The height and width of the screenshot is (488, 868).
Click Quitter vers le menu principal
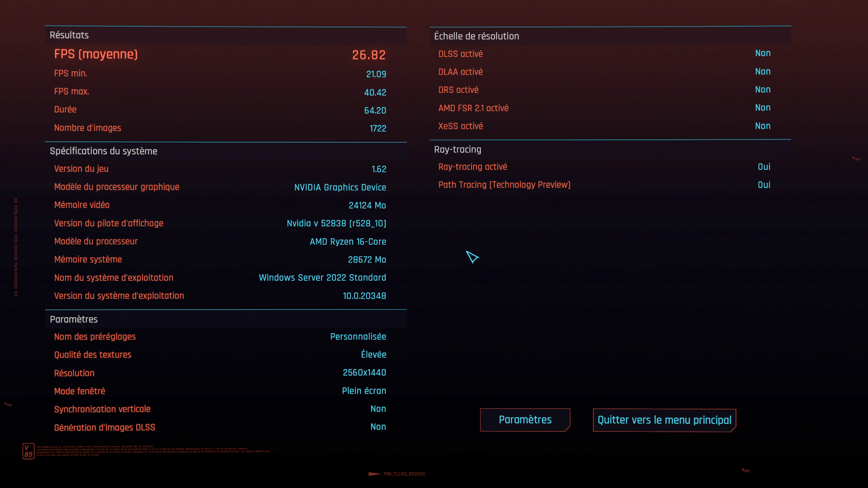point(664,420)
